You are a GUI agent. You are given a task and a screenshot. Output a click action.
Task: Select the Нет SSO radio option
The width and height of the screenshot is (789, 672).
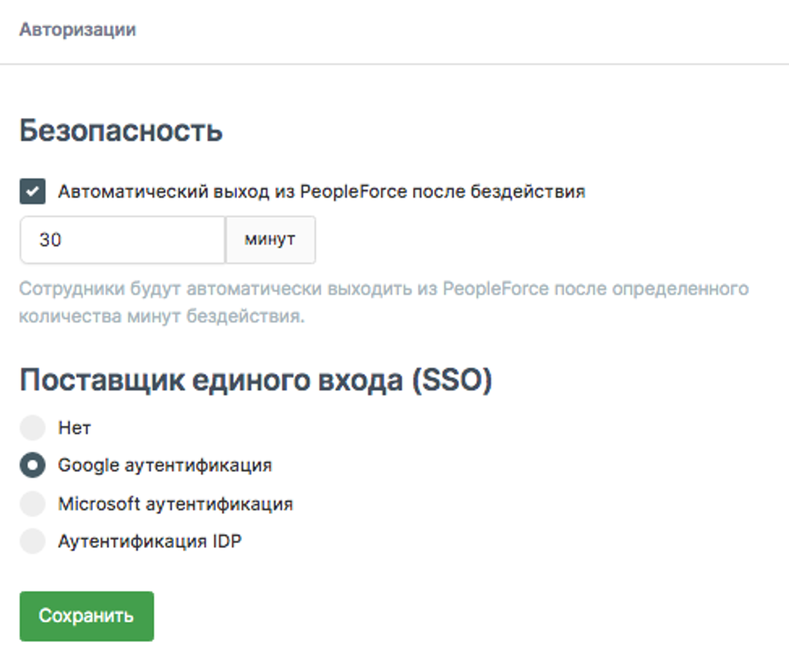pyautogui.click(x=32, y=428)
